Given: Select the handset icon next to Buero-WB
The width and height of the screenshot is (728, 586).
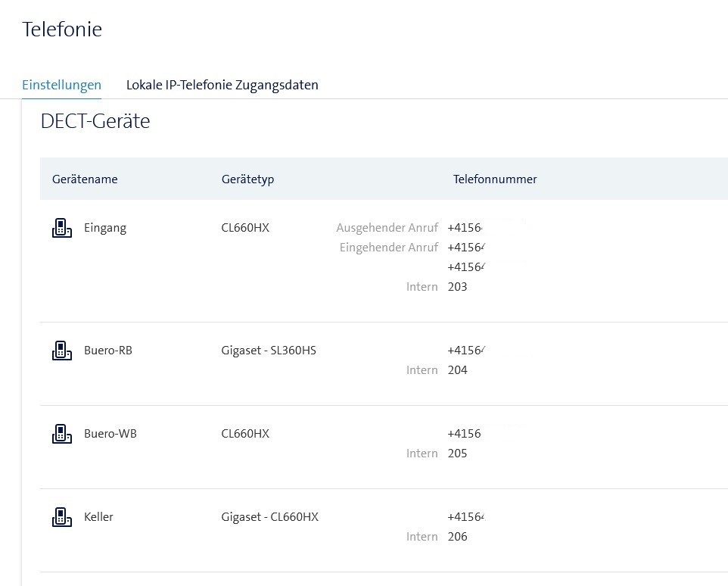Looking at the screenshot, I should 61,434.
